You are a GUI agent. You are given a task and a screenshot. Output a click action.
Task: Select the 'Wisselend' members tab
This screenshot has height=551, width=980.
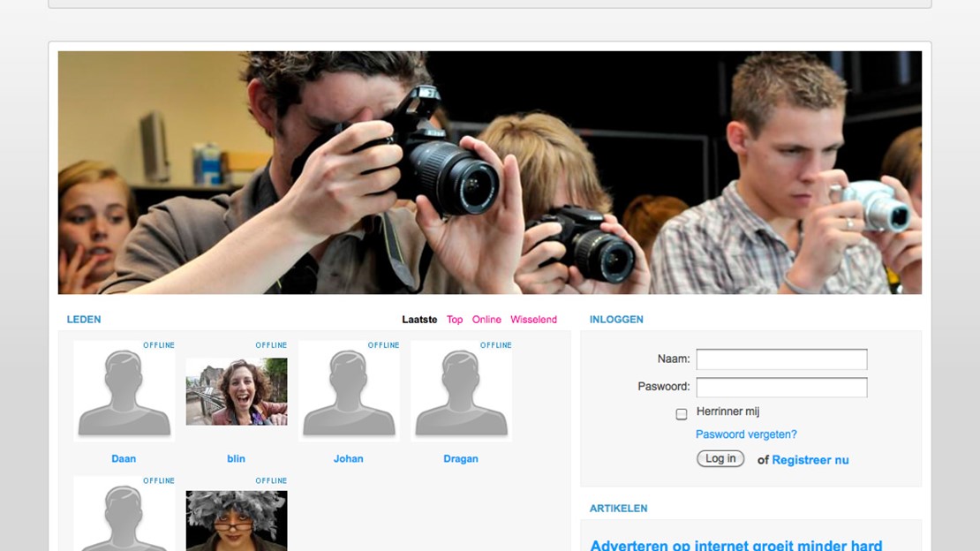pyautogui.click(x=533, y=320)
